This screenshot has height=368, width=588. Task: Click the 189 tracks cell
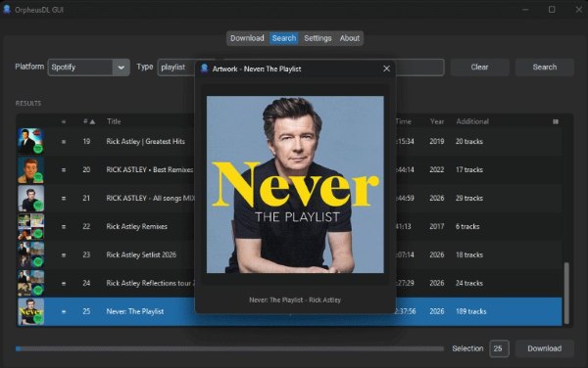coord(471,311)
